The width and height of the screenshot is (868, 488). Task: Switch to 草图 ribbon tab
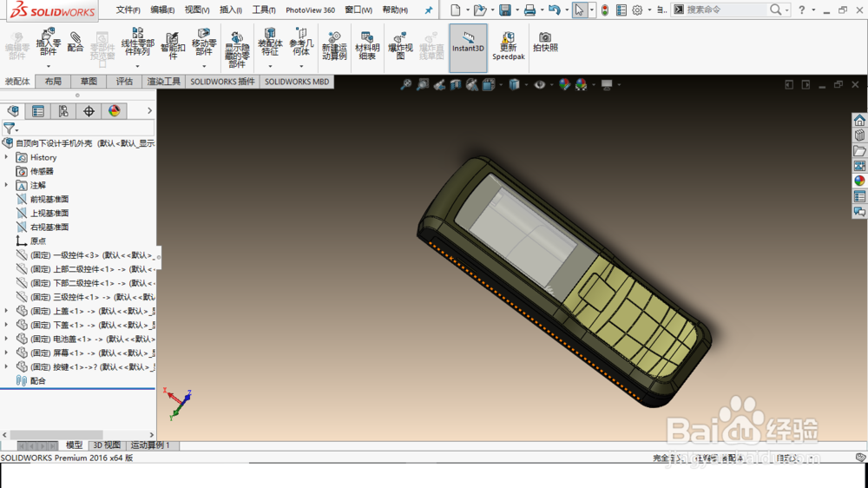pyautogui.click(x=89, y=82)
